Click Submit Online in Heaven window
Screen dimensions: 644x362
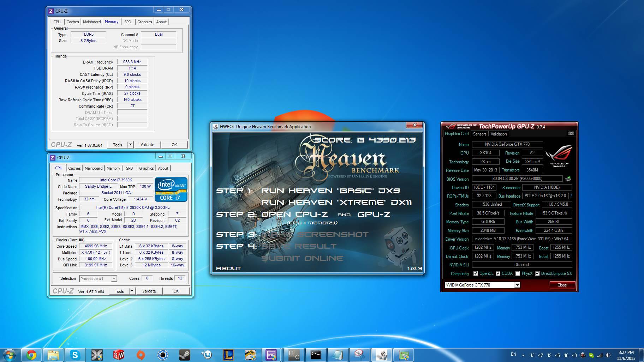(x=302, y=258)
